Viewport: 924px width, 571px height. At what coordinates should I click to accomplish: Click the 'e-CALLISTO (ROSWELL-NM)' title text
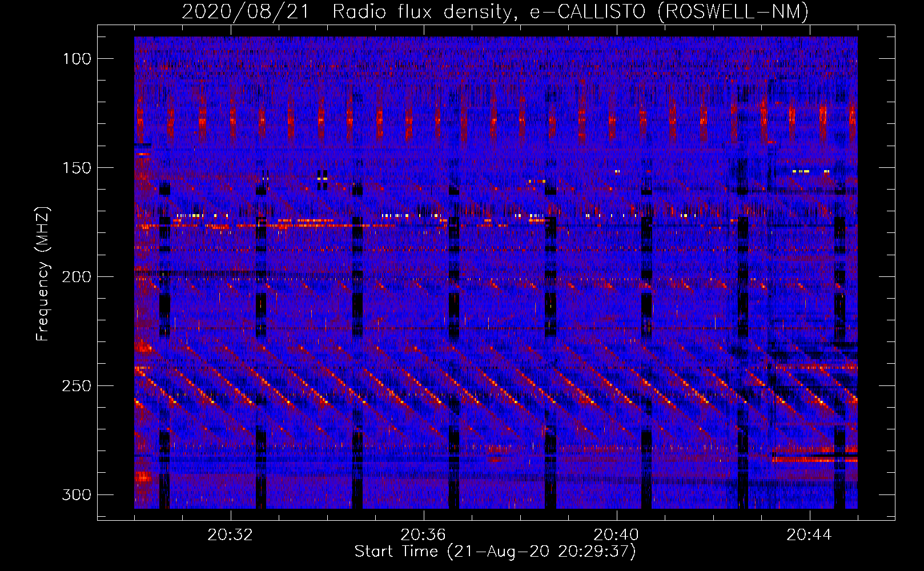point(669,11)
